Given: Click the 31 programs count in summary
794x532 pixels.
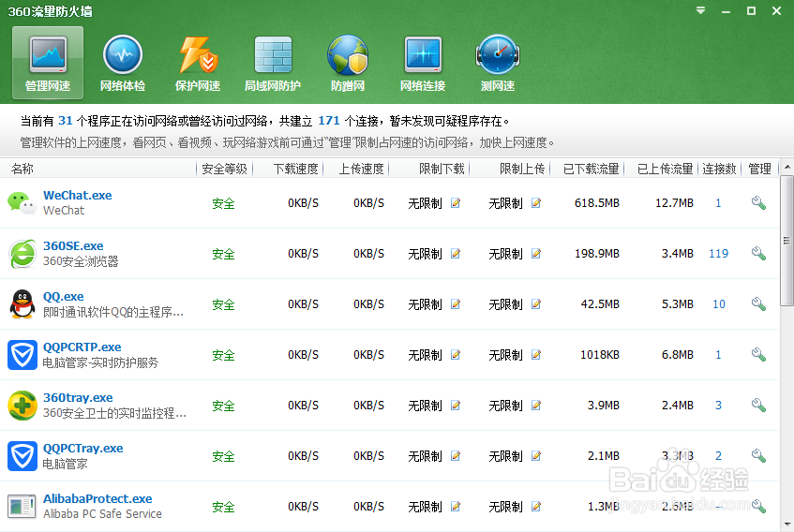Looking at the screenshot, I should [x=66, y=121].
